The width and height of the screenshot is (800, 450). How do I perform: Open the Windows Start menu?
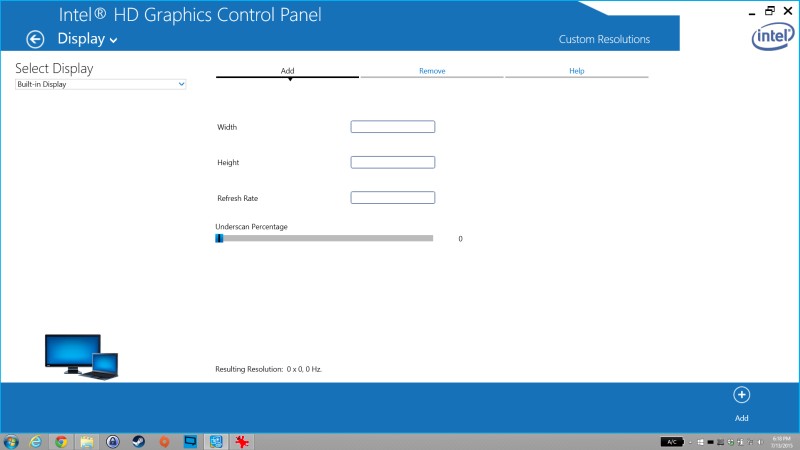11,441
